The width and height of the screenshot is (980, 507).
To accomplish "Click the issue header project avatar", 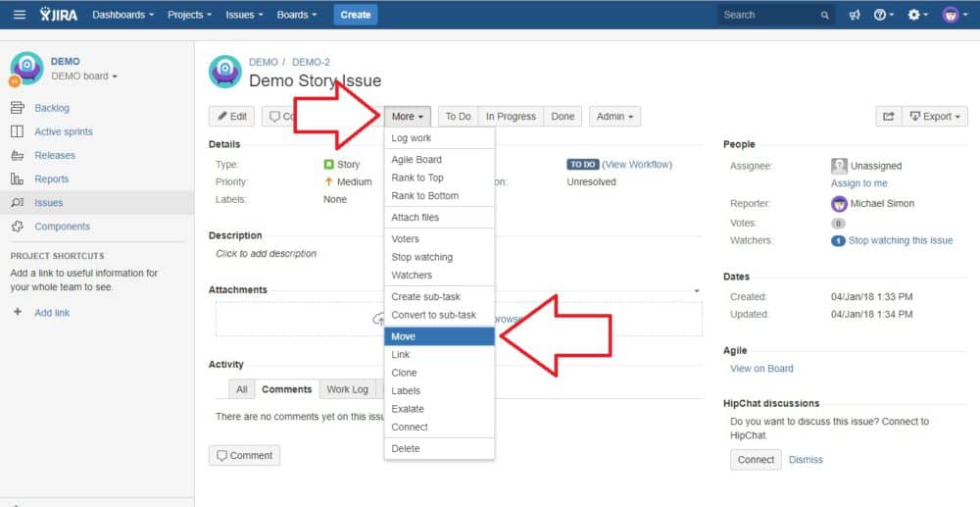I will (225, 72).
